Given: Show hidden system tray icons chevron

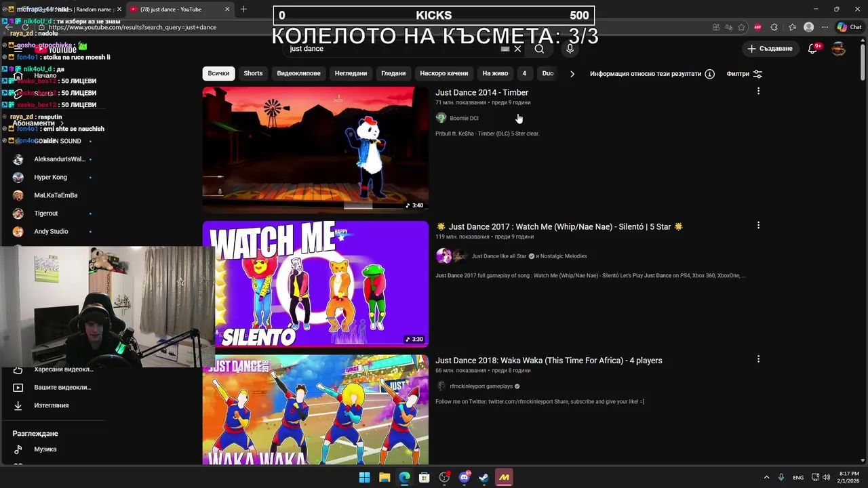Looking at the screenshot, I should 766,477.
